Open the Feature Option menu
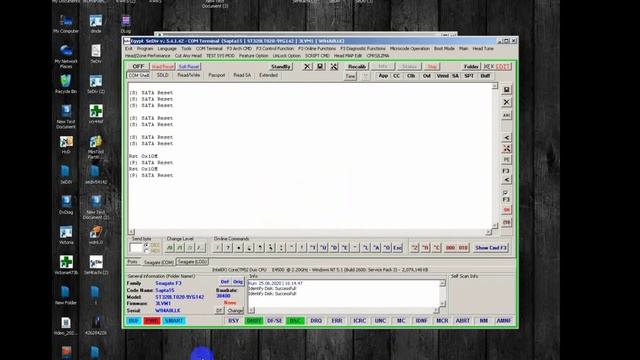The height and width of the screenshot is (360, 640). 253,56
